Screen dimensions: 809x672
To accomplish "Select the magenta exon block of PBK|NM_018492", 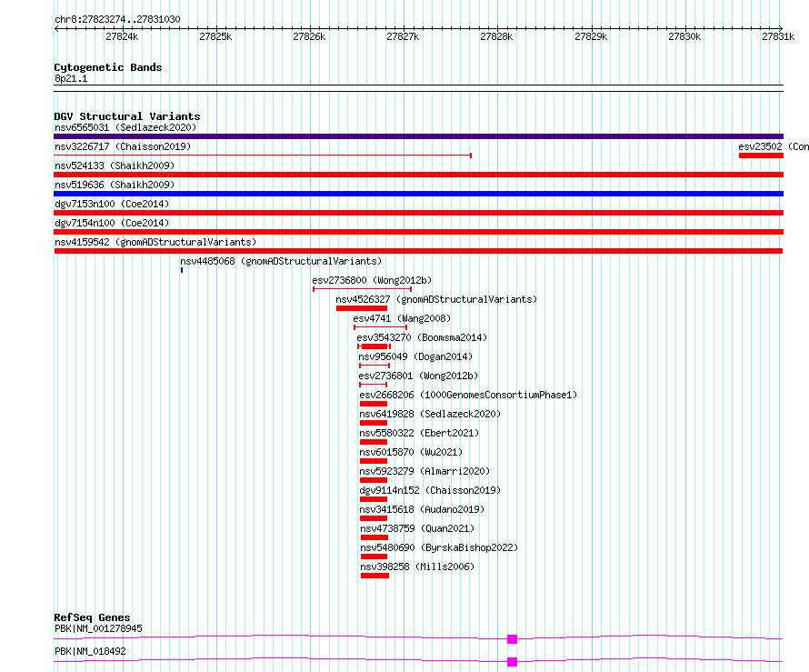I will (513, 662).
